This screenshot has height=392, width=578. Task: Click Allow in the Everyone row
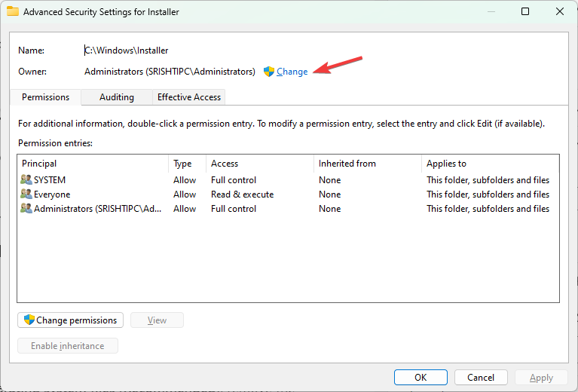pos(185,194)
